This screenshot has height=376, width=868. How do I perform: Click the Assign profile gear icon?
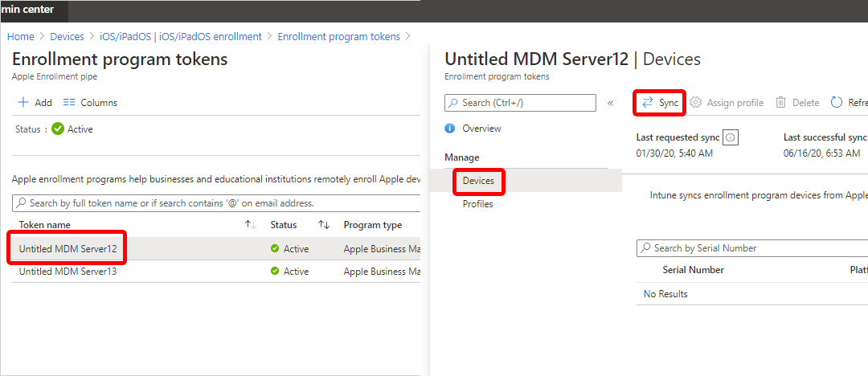tap(696, 103)
